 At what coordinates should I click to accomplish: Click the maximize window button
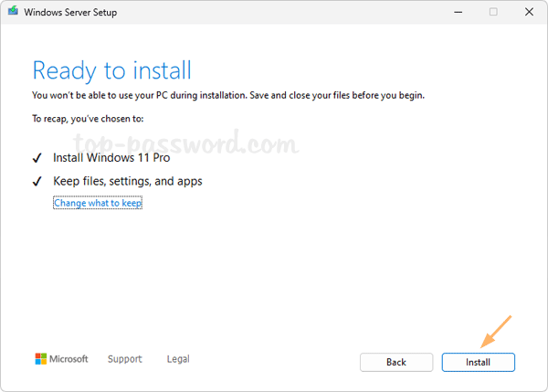[493, 12]
